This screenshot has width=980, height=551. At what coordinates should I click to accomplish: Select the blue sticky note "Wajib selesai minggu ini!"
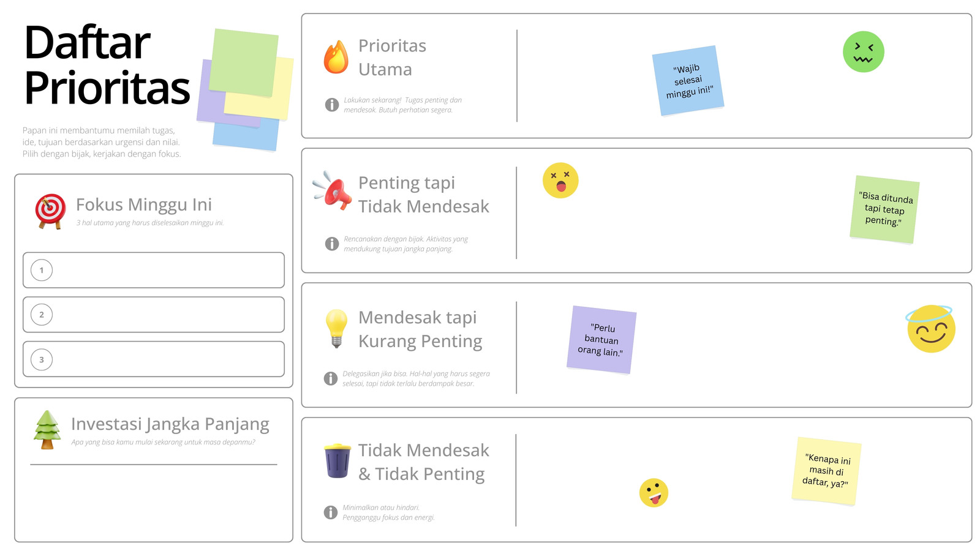click(688, 81)
